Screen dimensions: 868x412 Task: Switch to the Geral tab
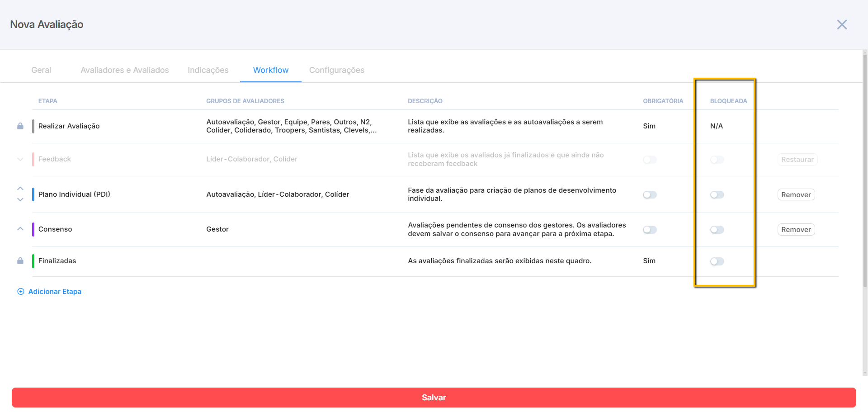pyautogui.click(x=41, y=70)
